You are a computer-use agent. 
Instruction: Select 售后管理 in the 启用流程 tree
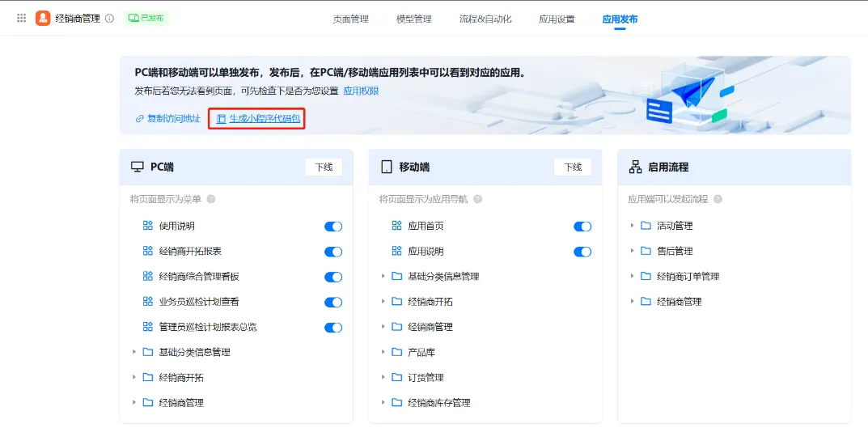pyautogui.click(x=675, y=251)
